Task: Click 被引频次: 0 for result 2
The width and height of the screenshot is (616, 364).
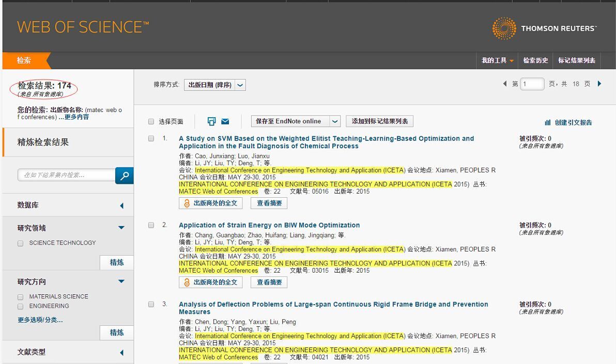Action: coord(535,225)
